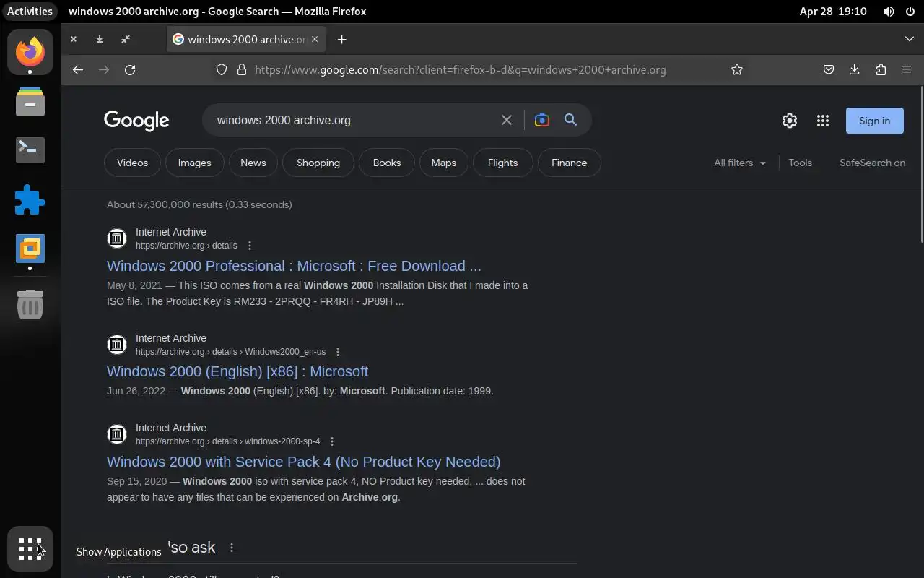Open Windows 2000 with Service Pack 4 result
The height and width of the screenshot is (578, 924).
tap(303, 462)
